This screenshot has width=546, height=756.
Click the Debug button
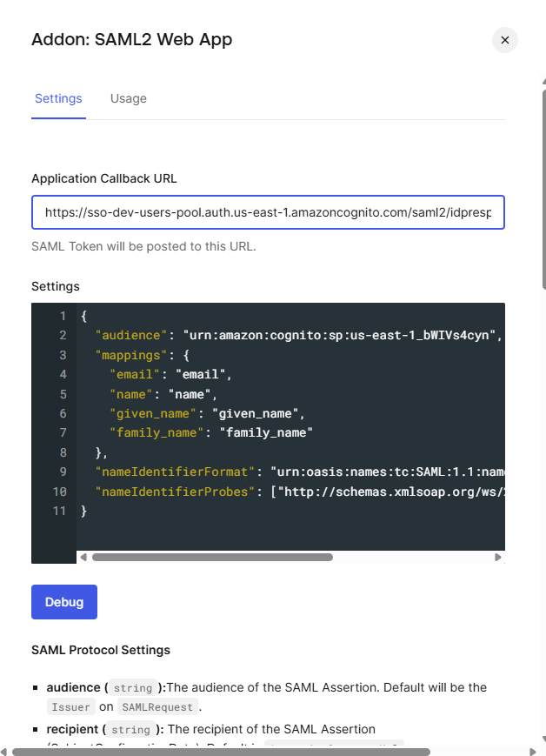(64, 602)
